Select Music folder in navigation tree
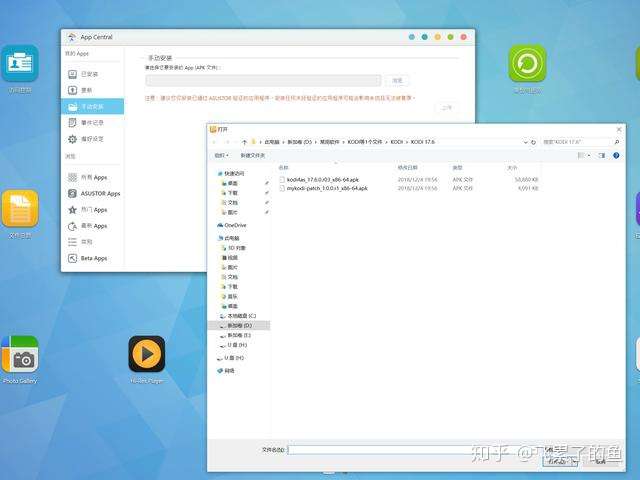The height and width of the screenshot is (480, 640). click(233, 297)
